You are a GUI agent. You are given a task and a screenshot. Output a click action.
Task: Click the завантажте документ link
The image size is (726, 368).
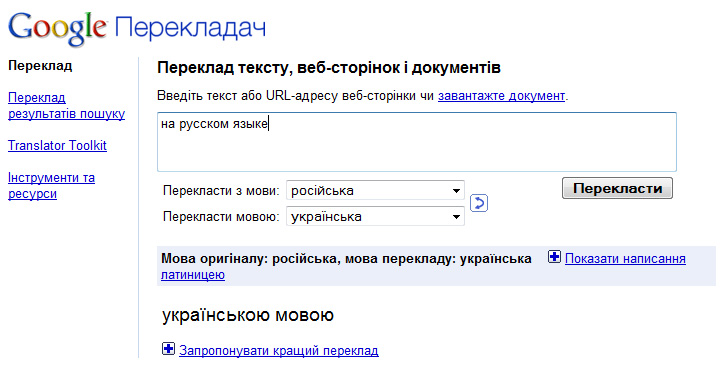coord(501,96)
